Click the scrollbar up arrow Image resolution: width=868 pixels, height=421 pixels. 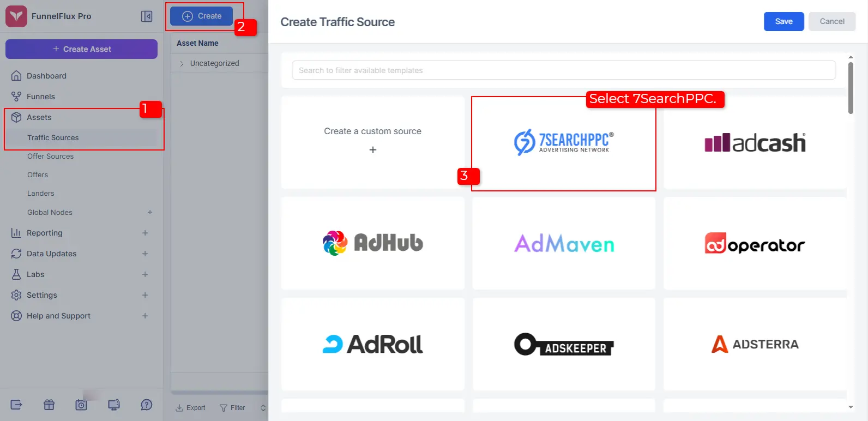tap(851, 57)
